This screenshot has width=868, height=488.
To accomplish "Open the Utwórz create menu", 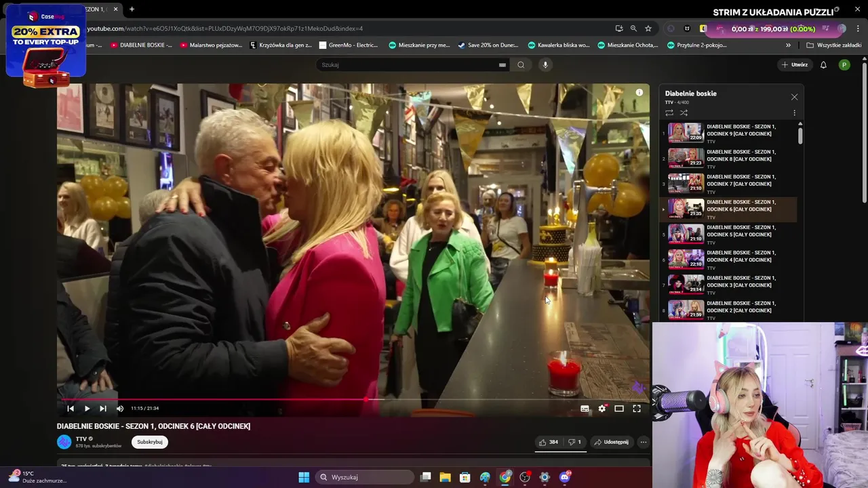I will (795, 65).
